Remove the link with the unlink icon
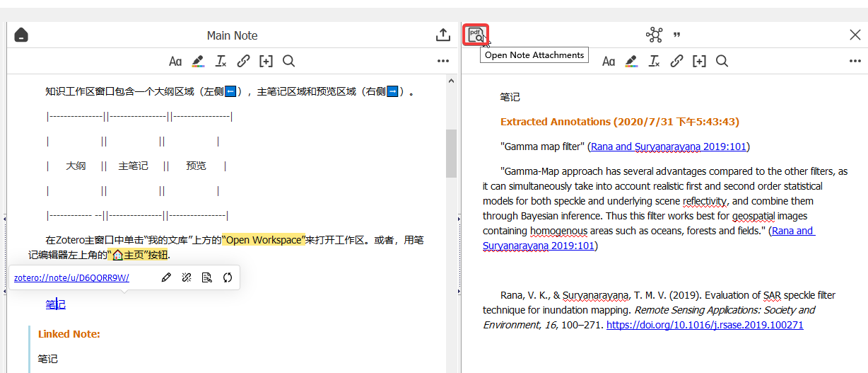The image size is (868, 373). click(x=187, y=277)
